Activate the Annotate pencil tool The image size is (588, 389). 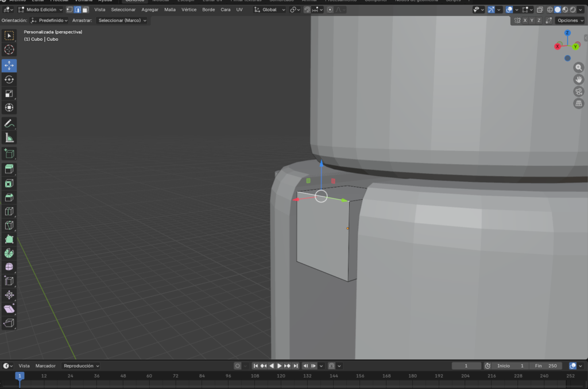pos(9,124)
